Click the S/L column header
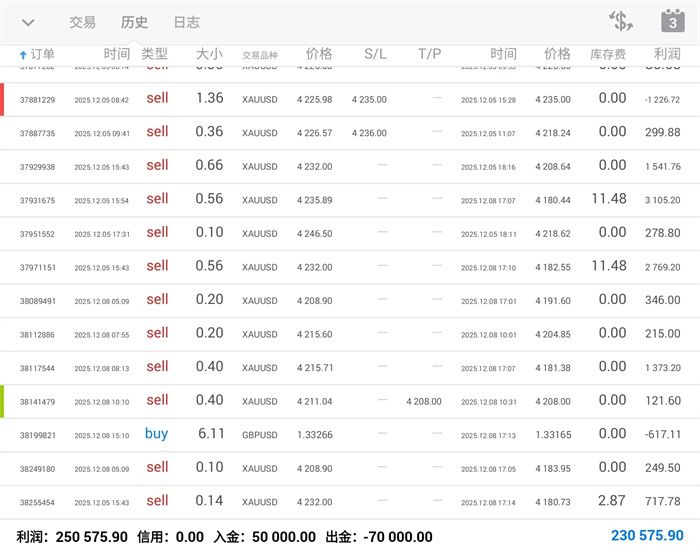 coord(375,54)
